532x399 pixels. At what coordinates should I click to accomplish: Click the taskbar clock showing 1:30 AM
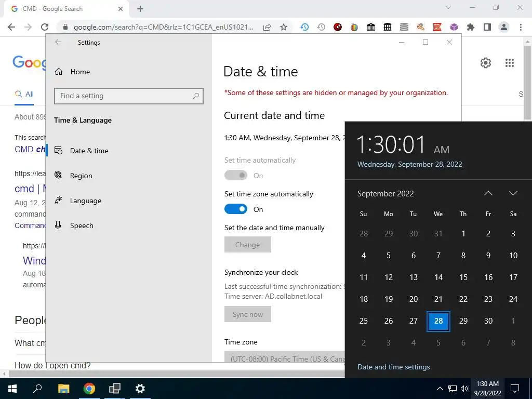pyautogui.click(x=487, y=389)
